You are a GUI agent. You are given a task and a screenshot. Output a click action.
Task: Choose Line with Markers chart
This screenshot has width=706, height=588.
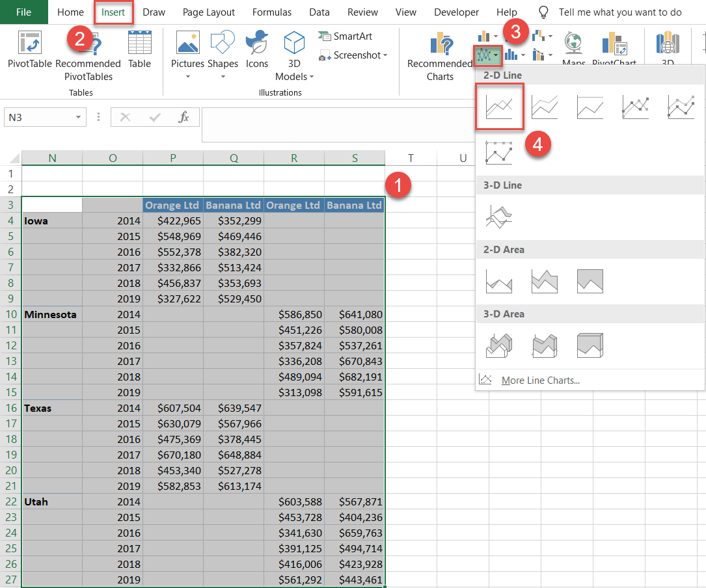tap(635, 107)
